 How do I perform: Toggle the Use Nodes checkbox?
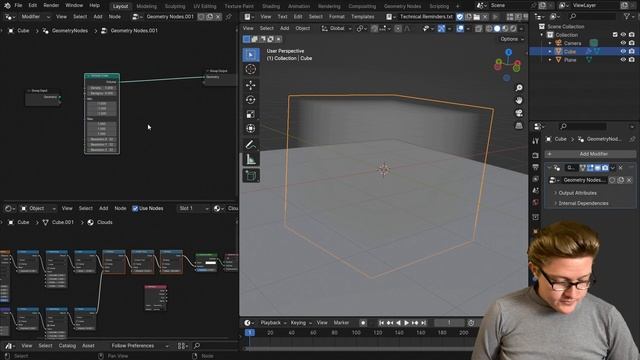(x=135, y=209)
